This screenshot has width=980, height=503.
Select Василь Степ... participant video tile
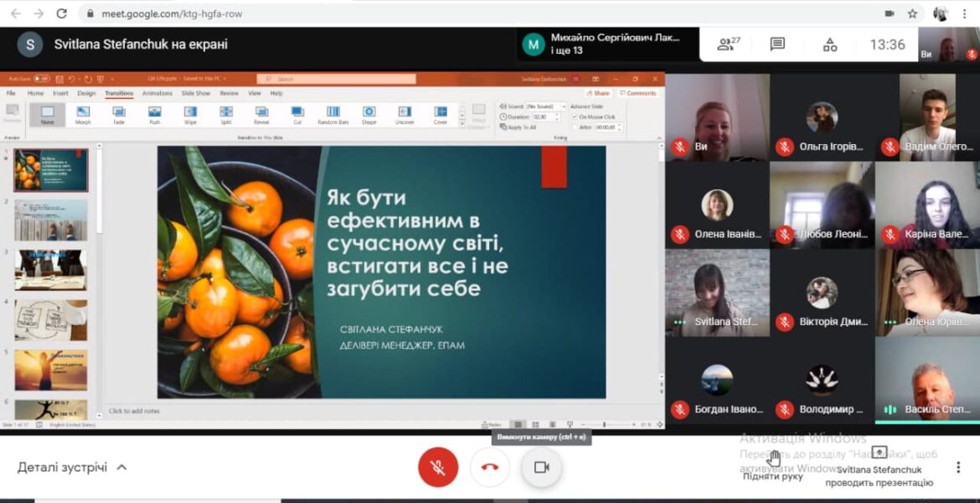point(927,381)
